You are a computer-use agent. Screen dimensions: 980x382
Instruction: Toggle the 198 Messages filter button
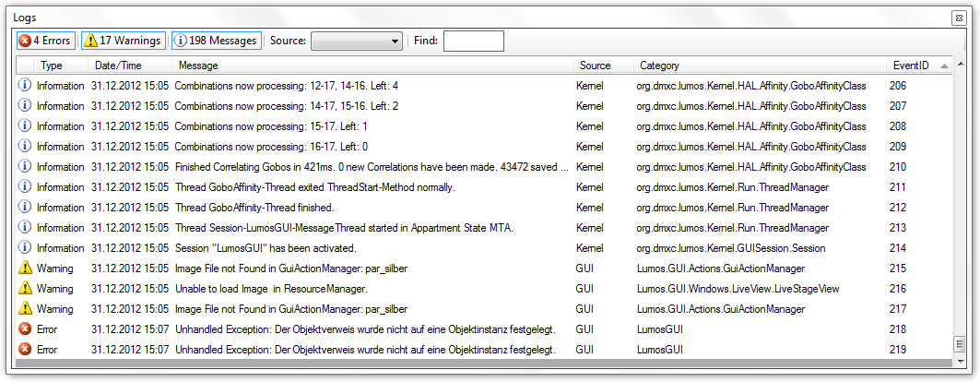[216, 41]
